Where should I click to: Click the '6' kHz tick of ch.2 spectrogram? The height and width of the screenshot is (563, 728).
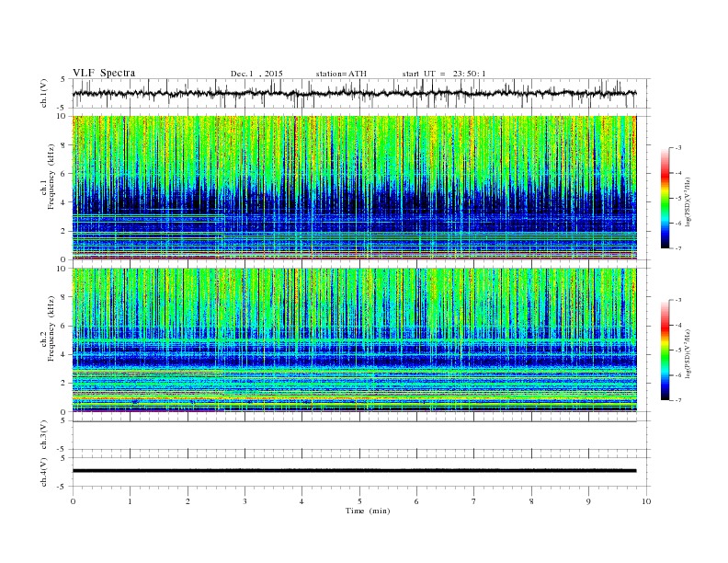coord(63,326)
